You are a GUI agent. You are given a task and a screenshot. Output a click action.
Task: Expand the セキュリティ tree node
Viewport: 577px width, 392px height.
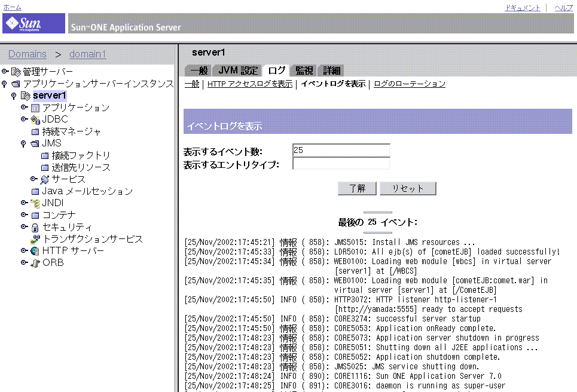tap(25, 227)
